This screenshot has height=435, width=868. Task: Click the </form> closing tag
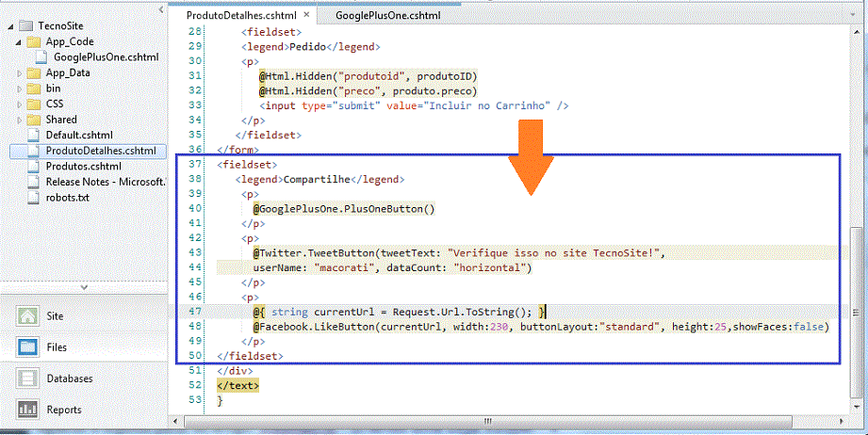pyautogui.click(x=238, y=150)
